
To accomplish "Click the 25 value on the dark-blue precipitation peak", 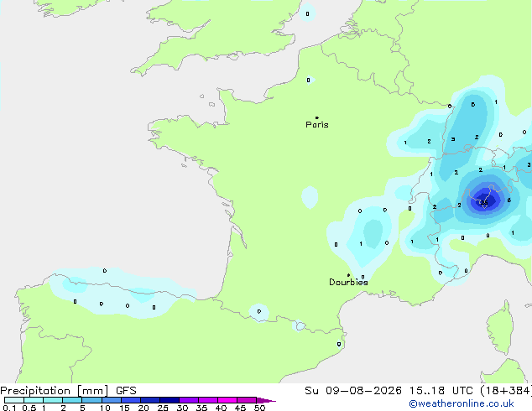I will pyautogui.click(x=484, y=202).
